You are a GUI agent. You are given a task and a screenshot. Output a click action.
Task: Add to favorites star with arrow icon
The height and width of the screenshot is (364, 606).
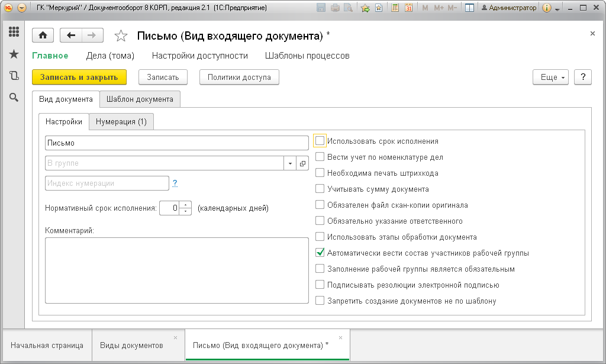click(x=365, y=8)
